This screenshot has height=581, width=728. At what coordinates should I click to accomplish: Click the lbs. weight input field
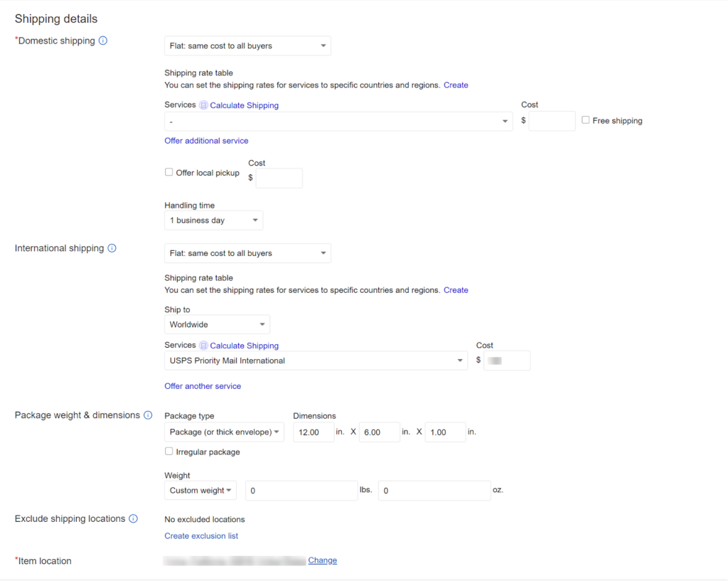click(x=301, y=491)
